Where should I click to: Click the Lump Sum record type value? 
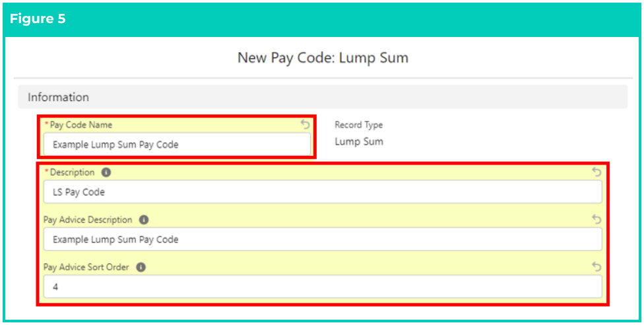coord(358,142)
